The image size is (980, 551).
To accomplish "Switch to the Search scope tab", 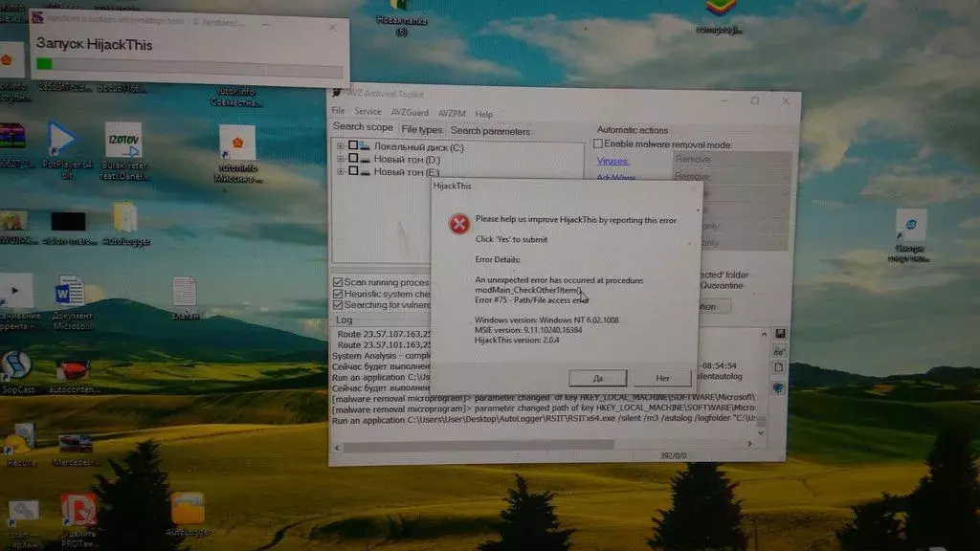I will tap(363, 127).
